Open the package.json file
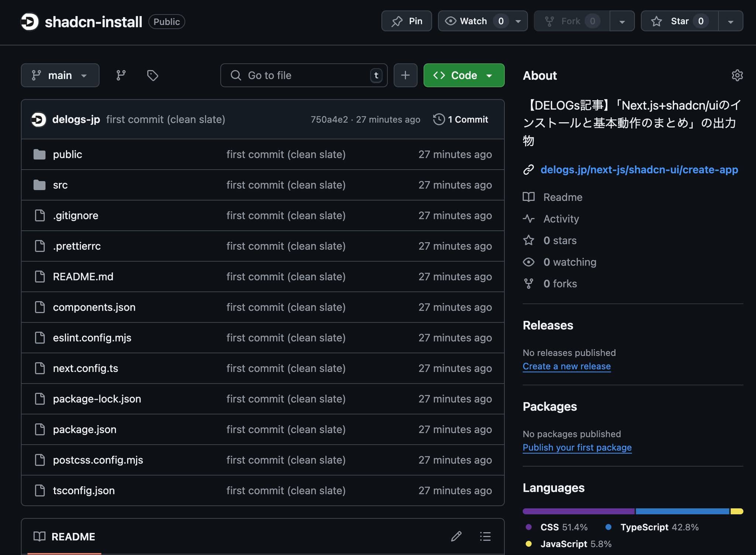756x555 pixels. [85, 430]
